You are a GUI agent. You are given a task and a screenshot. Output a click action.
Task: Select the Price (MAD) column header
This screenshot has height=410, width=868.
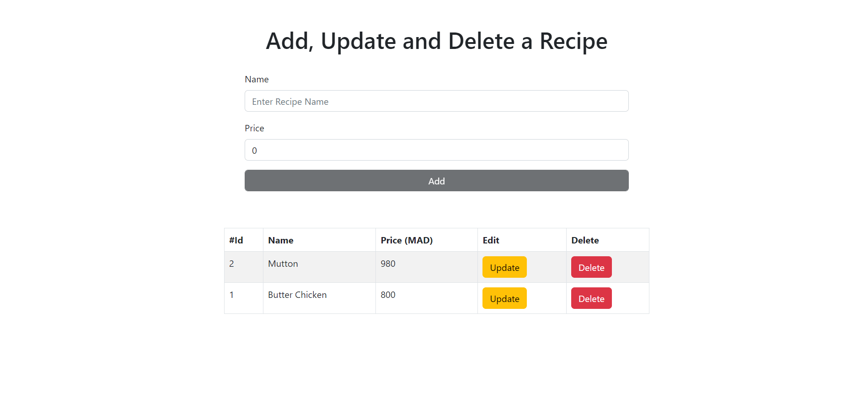(407, 240)
